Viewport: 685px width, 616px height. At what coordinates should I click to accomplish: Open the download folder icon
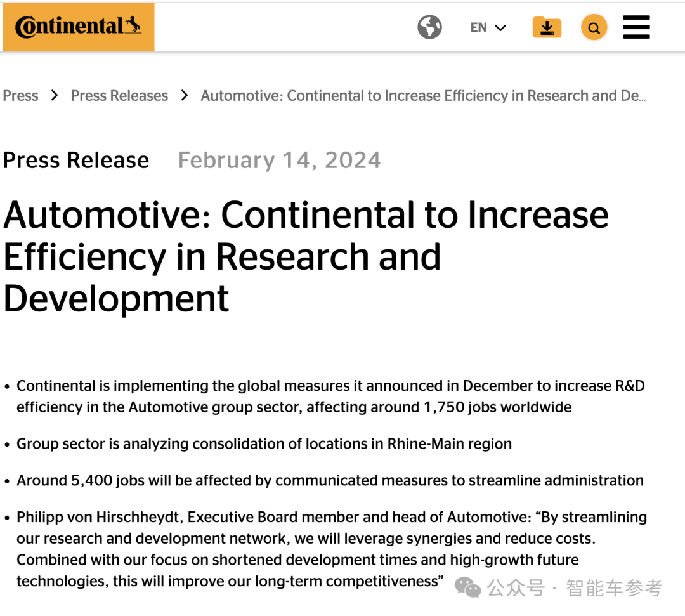tap(547, 27)
